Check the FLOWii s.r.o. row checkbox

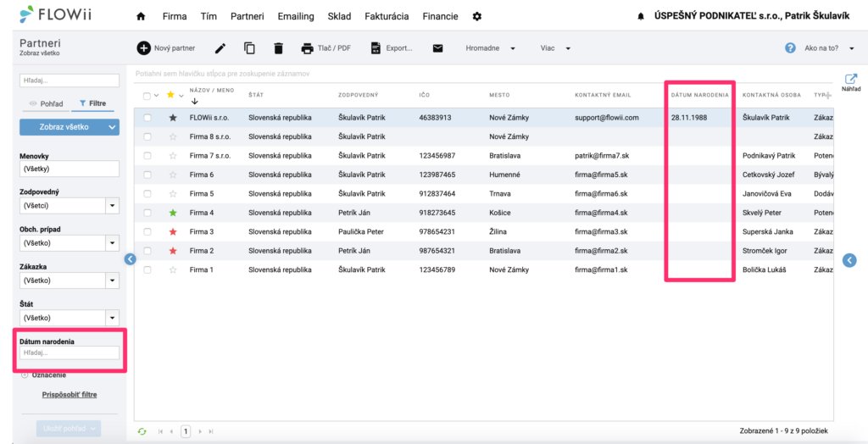tap(147, 118)
